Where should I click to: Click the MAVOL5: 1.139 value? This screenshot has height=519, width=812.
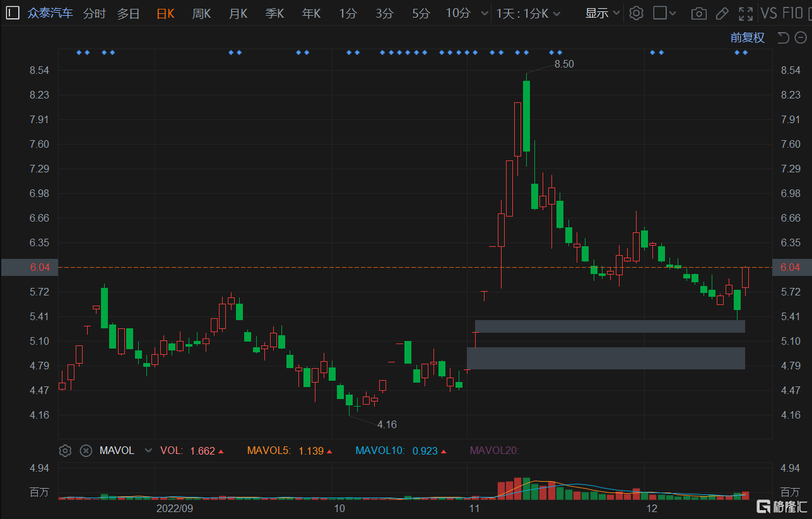pos(288,451)
